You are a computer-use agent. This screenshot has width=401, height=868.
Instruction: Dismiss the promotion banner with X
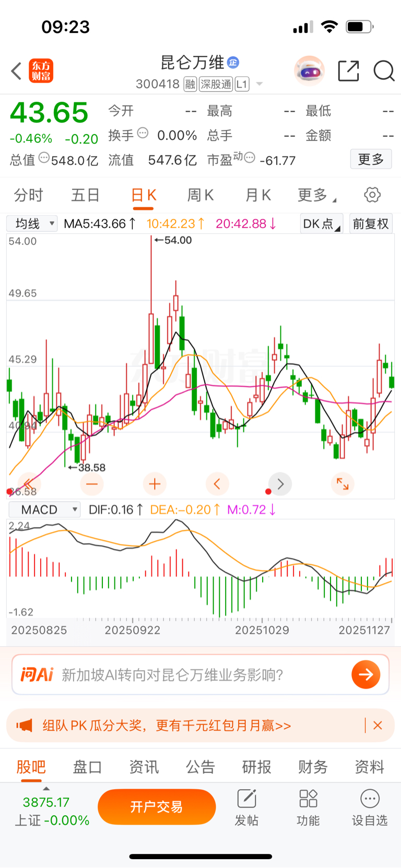[378, 726]
